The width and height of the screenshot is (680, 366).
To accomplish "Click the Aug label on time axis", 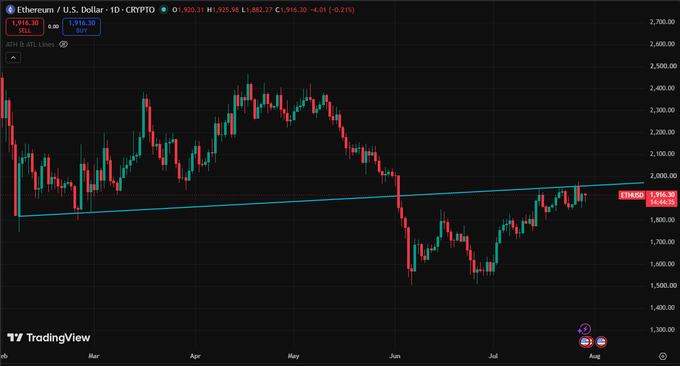I will (x=594, y=356).
